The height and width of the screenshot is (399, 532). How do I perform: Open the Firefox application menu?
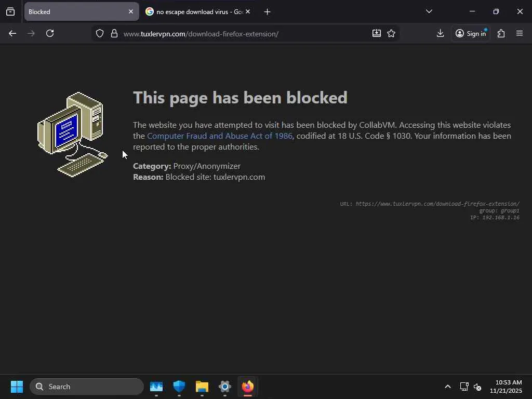pyautogui.click(x=520, y=33)
